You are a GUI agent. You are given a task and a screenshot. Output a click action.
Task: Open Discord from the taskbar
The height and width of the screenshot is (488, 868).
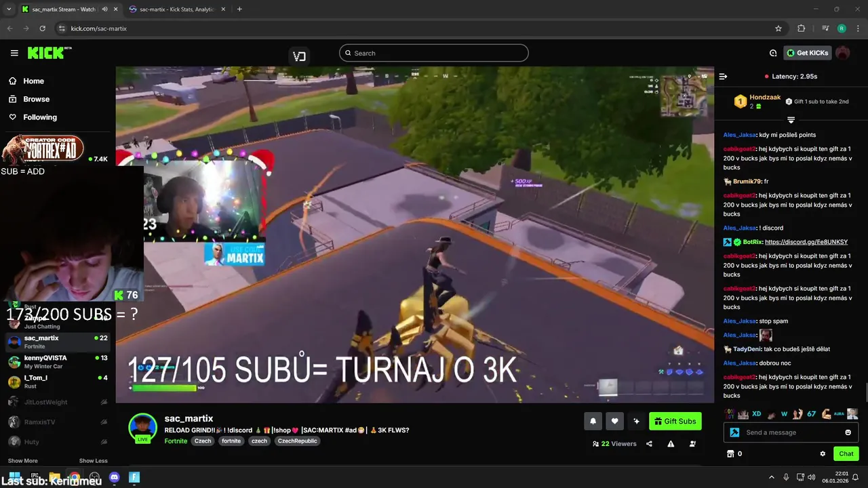[114, 477]
